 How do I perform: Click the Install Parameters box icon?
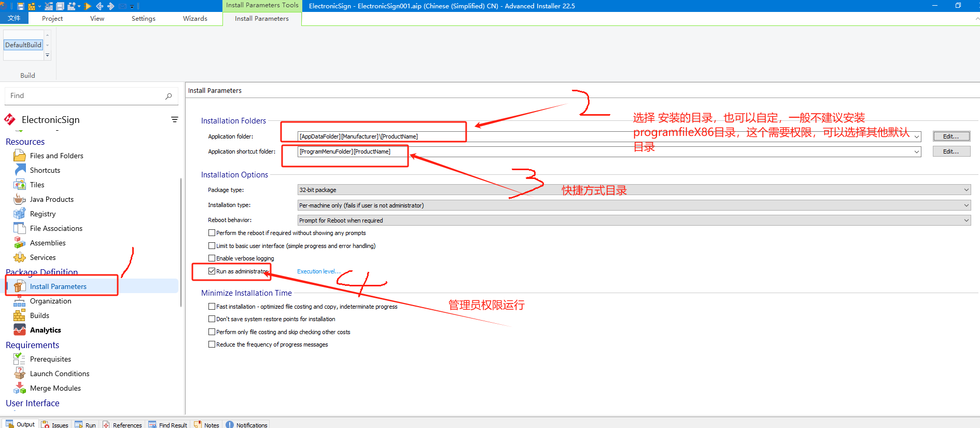tap(20, 286)
